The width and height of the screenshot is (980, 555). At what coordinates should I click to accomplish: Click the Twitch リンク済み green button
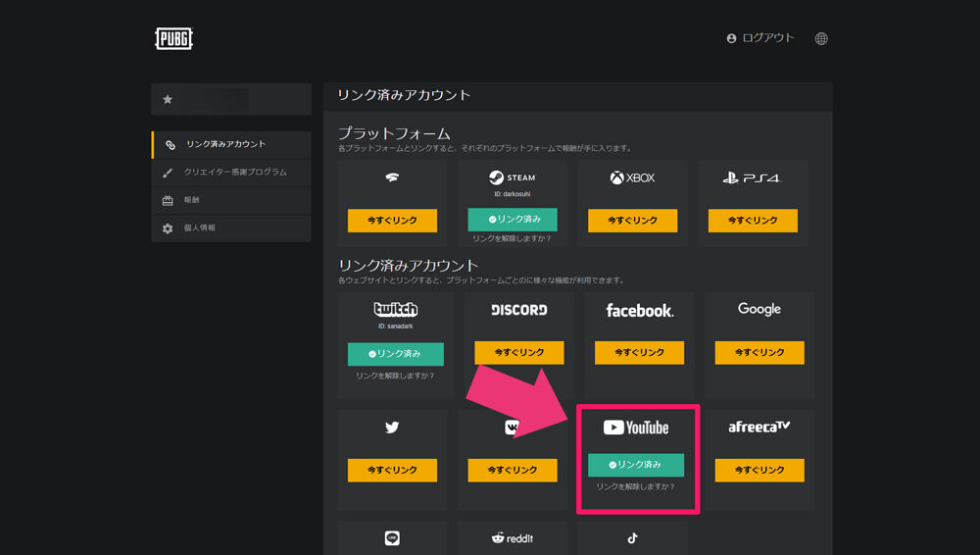tap(396, 354)
